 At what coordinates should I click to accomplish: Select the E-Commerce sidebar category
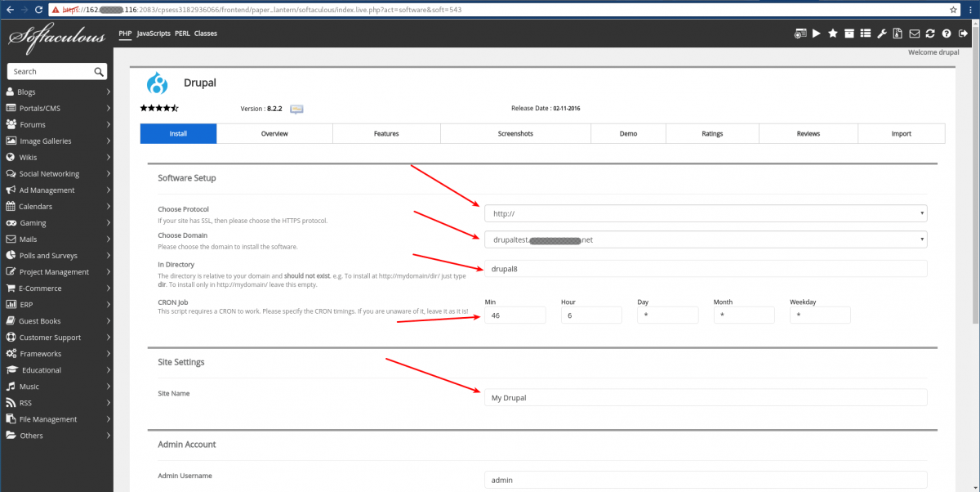pos(37,288)
